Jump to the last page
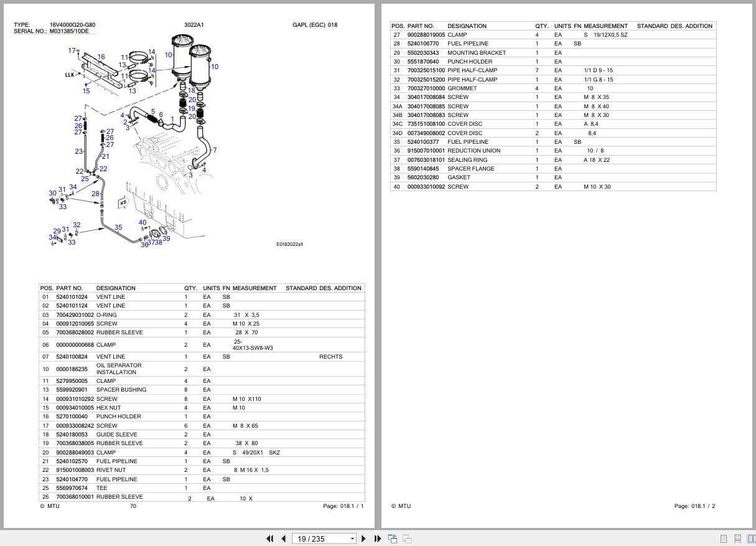This screenshot has height=546, width=756. pyautogui.click(x=377, y=539)
